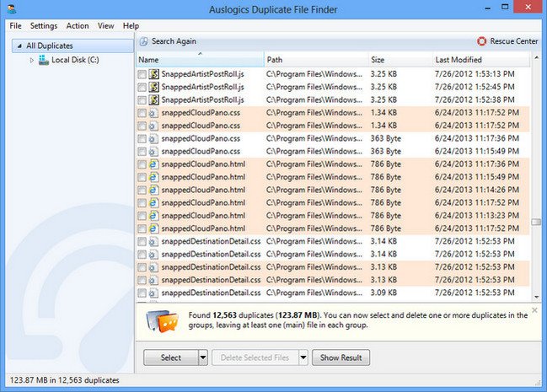547x392 pixels.
Task: Click IE icon of snappedCloudPano.html at 11:14:26 PM
Action: click(x=153, y=191)
